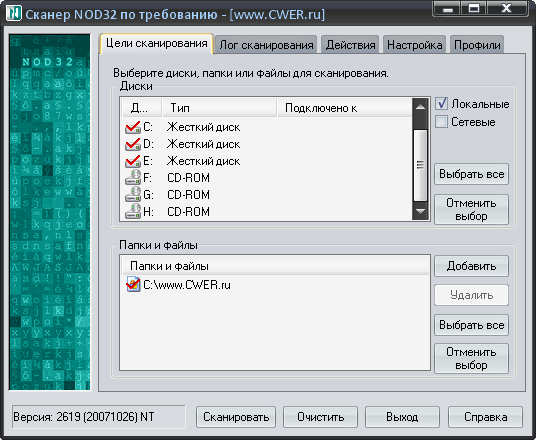Open the Действия tab

350,45
